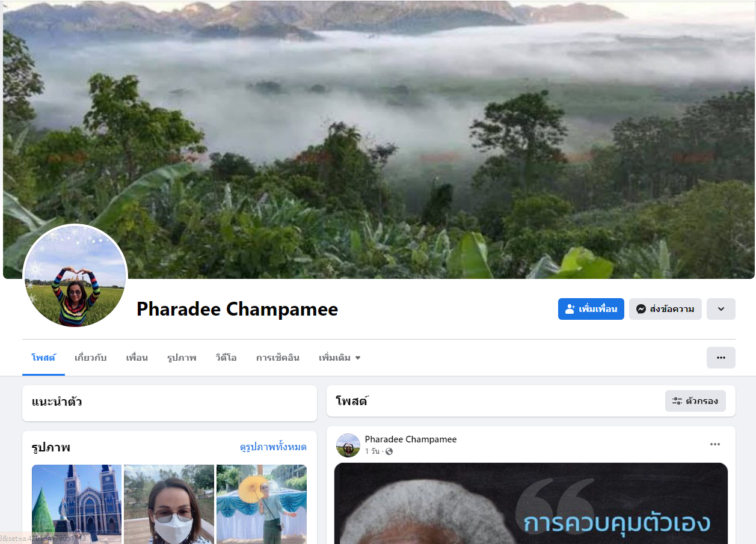Expand the chevron dropdown beside ส่งข้อความ
The width and height of the screenshot is (756, 544).
[721, 309]
